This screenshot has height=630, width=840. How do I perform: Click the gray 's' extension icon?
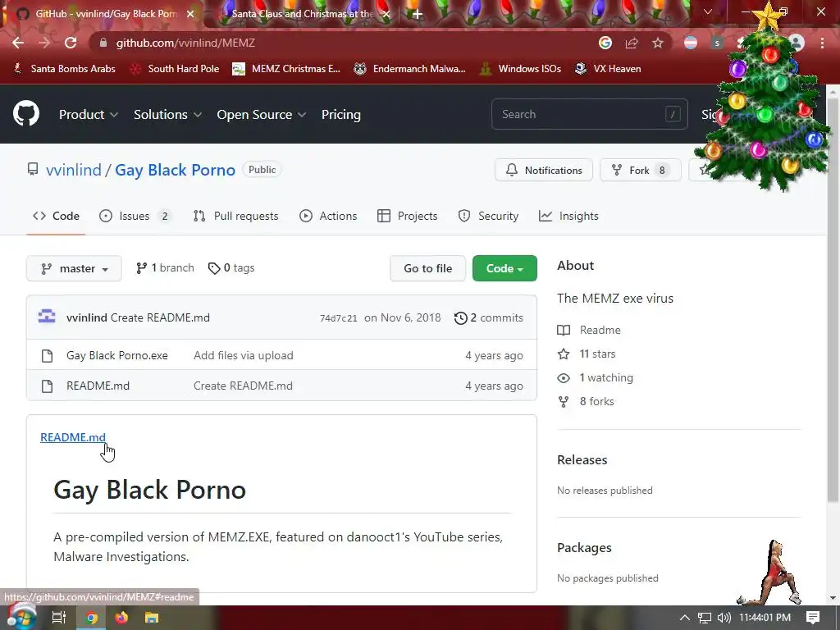click(x=717, y=43)
